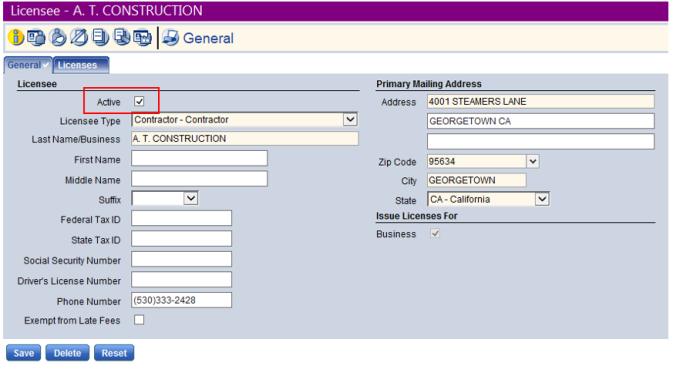Open the Suffix dropdown

click(191, 198)
